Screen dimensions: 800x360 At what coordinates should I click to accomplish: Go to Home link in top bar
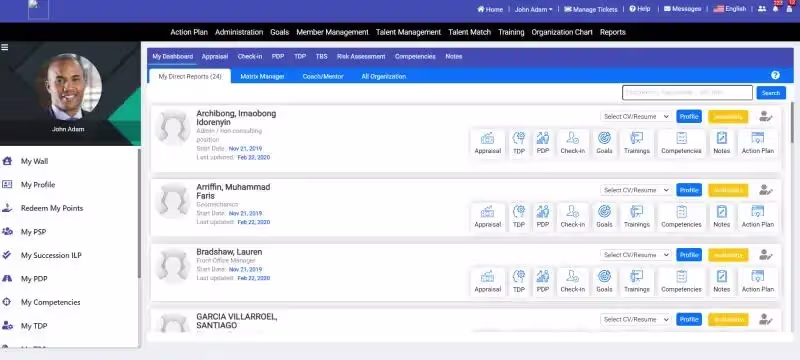tap(490, 9)
